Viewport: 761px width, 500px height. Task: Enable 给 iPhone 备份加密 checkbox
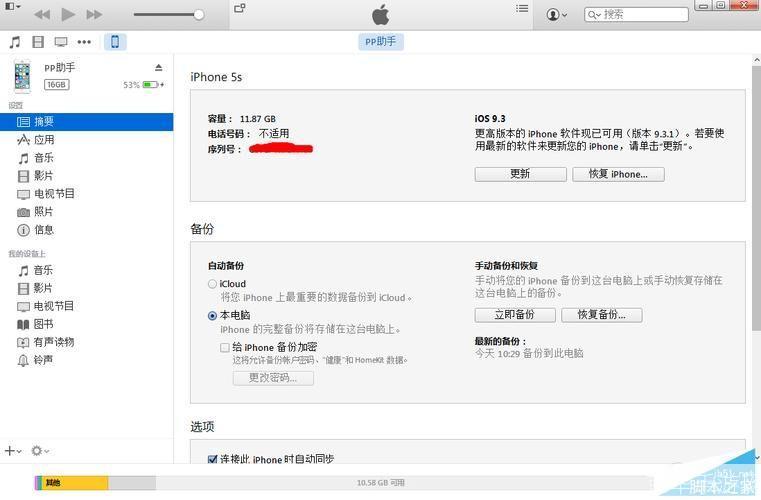pyautogui.click(x=225, y=348)
